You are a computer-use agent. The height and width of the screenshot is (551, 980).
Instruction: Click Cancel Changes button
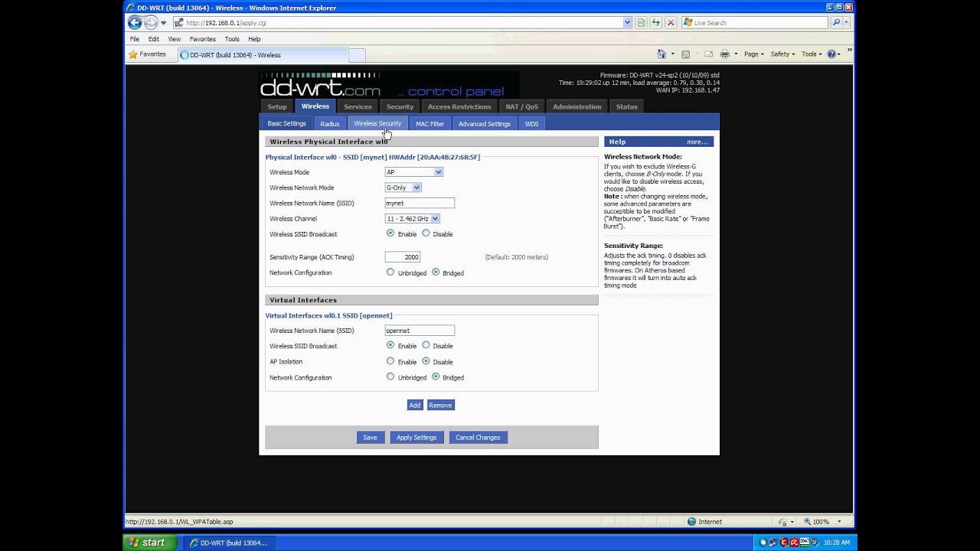pos(478,438)
